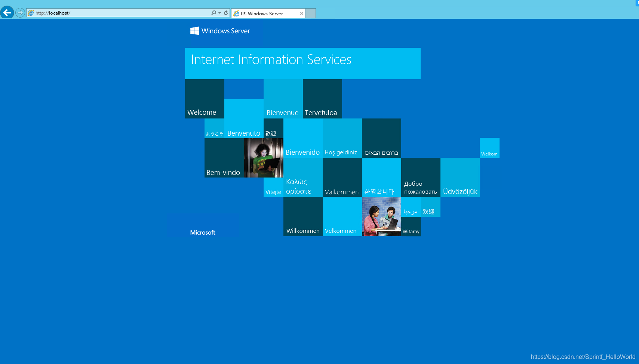Click the Välkommen tile
639x364 pixels.
click(x=342, y=177)
